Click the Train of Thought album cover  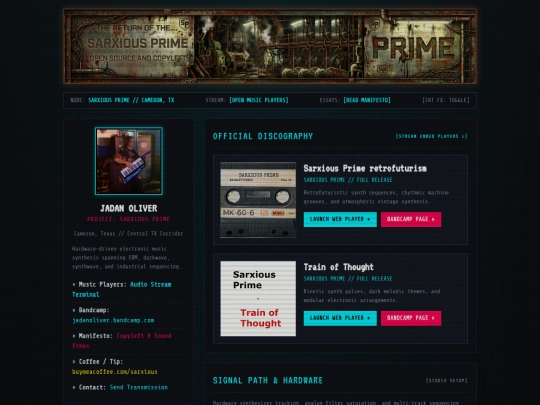258,298
